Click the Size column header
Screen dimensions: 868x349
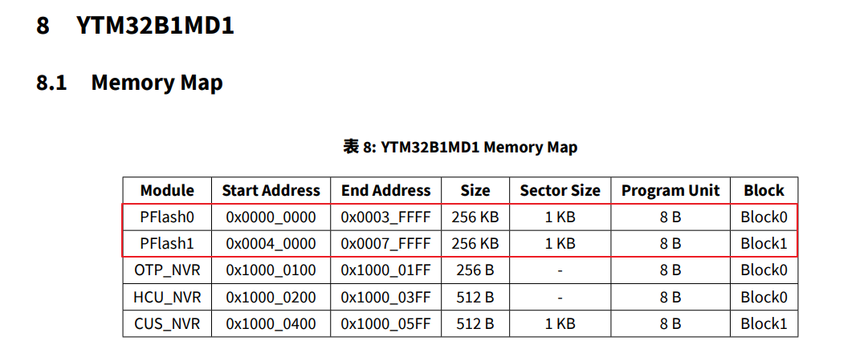475,190
